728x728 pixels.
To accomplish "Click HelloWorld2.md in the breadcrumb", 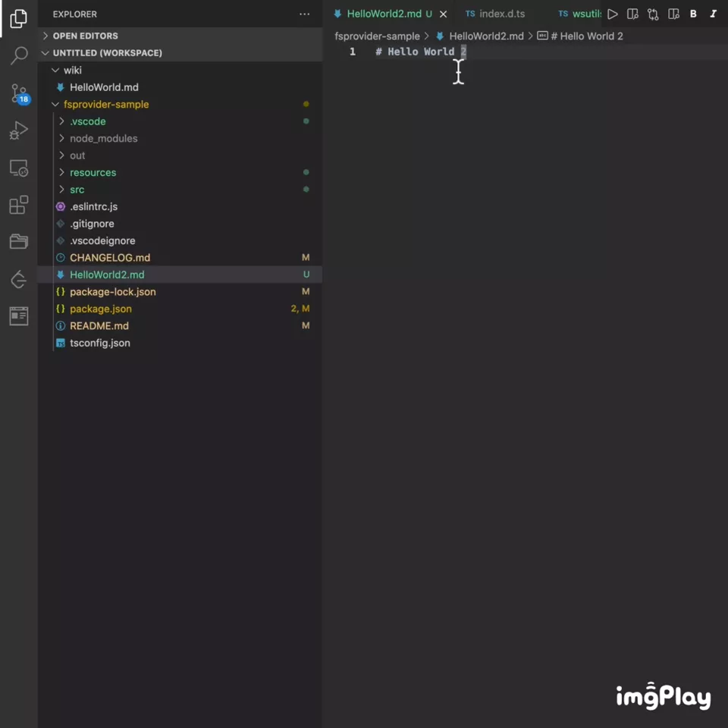I will [480, 36].
